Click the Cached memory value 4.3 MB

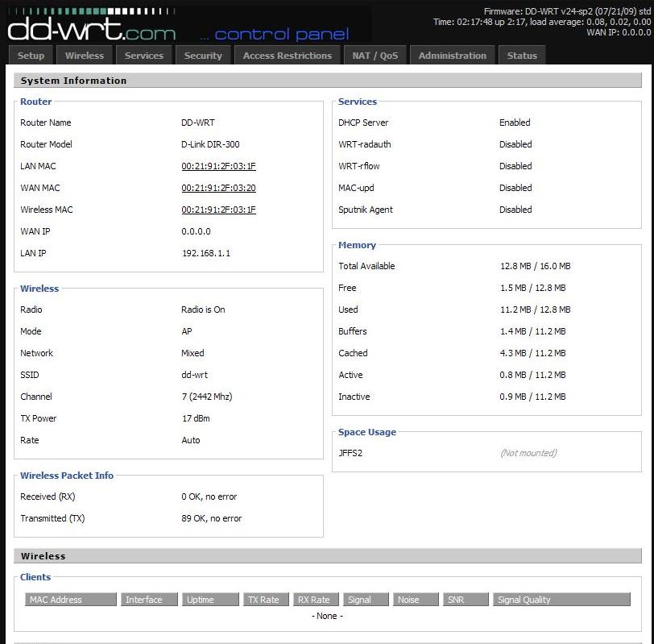pyautogui.click(x=532, y=353)
